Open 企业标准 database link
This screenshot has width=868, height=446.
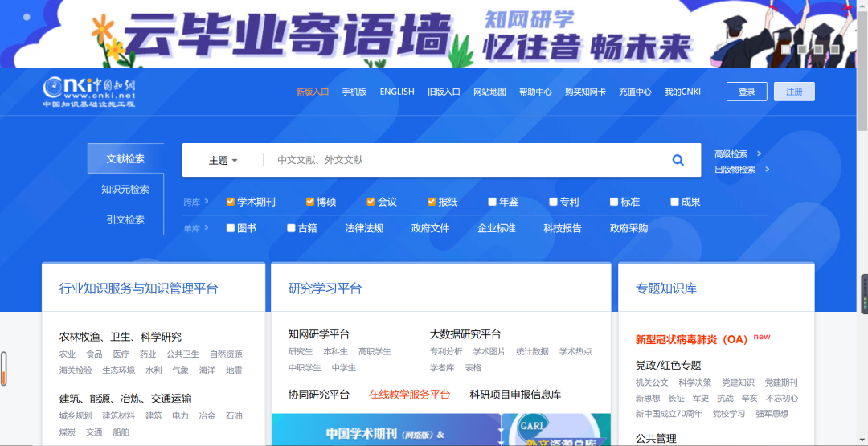497,228
